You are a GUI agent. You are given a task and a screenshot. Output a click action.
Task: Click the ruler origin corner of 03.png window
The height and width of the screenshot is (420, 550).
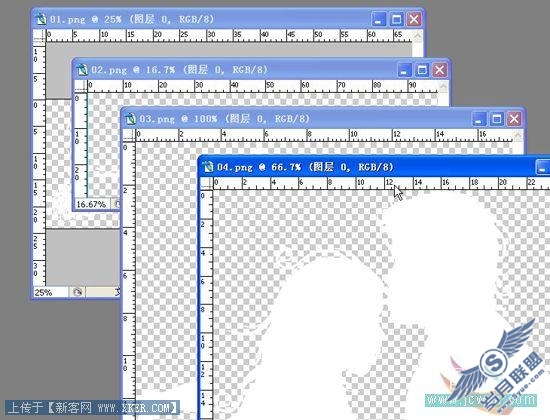pos(129,135)
